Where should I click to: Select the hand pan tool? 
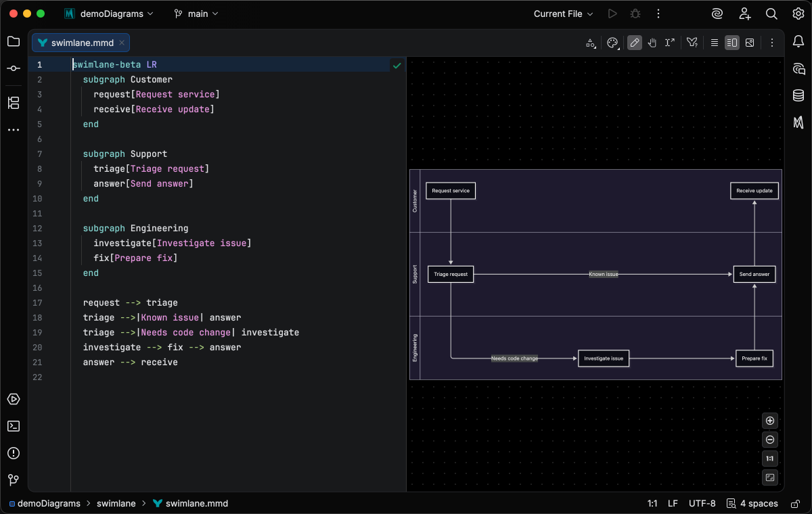(652, 43)
